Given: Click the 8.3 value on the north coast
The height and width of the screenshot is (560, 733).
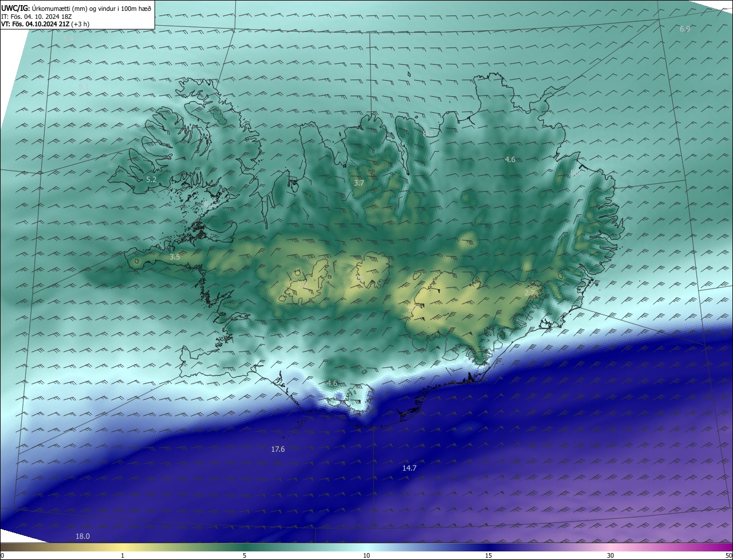Looking at the screenshot, I should [428, 133].
